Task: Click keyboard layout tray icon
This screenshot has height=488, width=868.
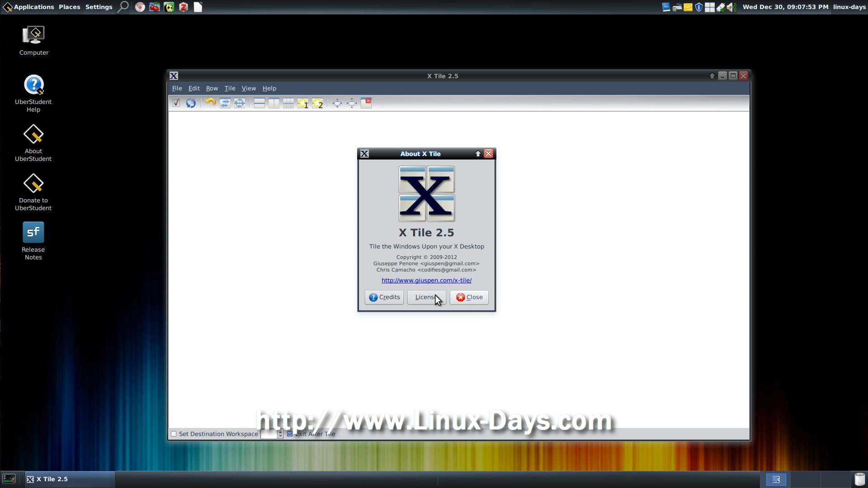Action: [x=677, y=7]
